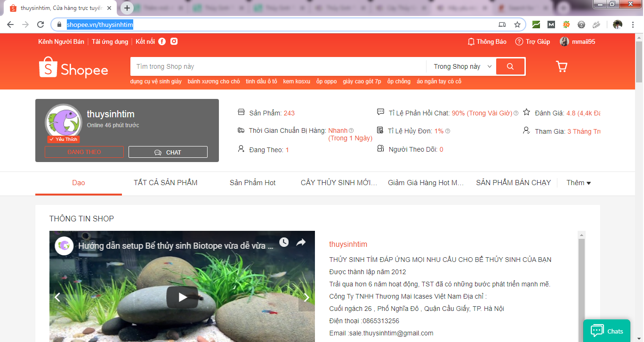Click the browser address bar URL
644x342 pixels.
(100, 24)
